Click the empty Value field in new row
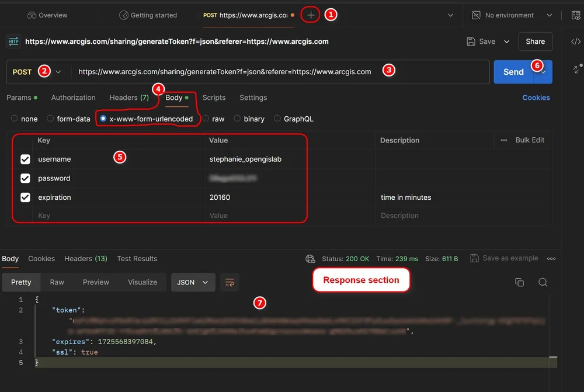Viewport: 584px width, 392px height. point(289,216)
